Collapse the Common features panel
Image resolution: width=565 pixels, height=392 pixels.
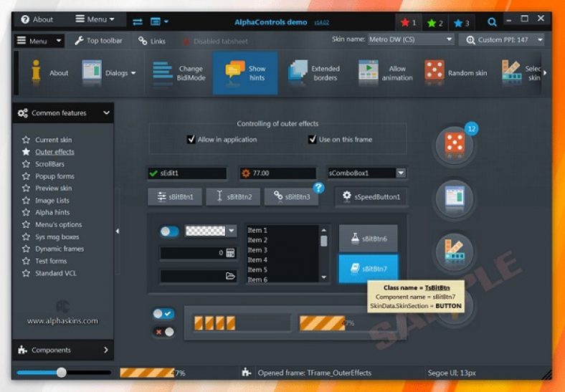(106, 113)
